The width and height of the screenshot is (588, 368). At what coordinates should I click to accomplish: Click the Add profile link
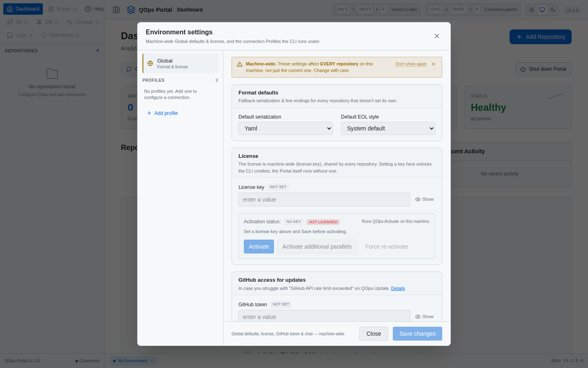[162, 113]
